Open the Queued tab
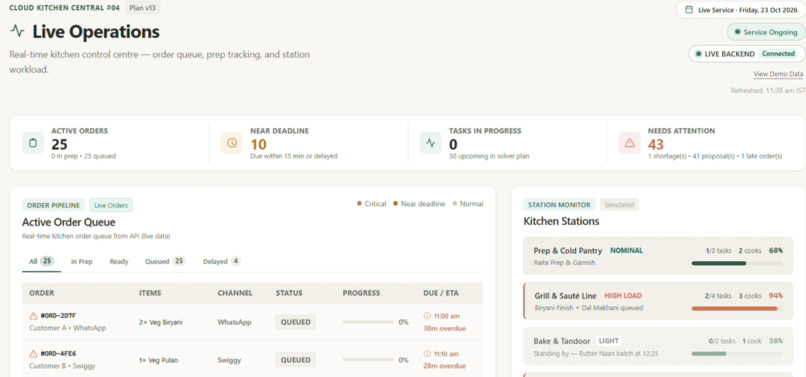806x377 pixels. [x=165, y=261]
